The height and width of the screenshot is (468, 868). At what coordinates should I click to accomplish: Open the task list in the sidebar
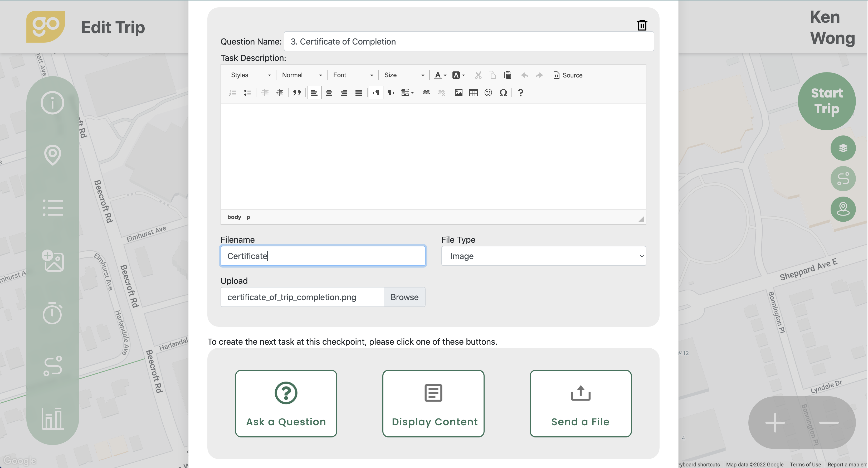52,208
